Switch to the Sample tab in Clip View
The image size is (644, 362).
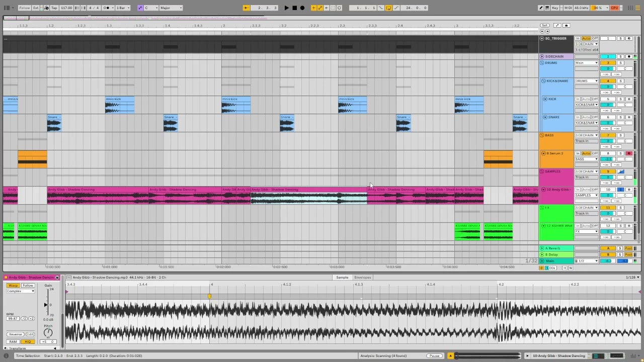click(x=342, y=278)
